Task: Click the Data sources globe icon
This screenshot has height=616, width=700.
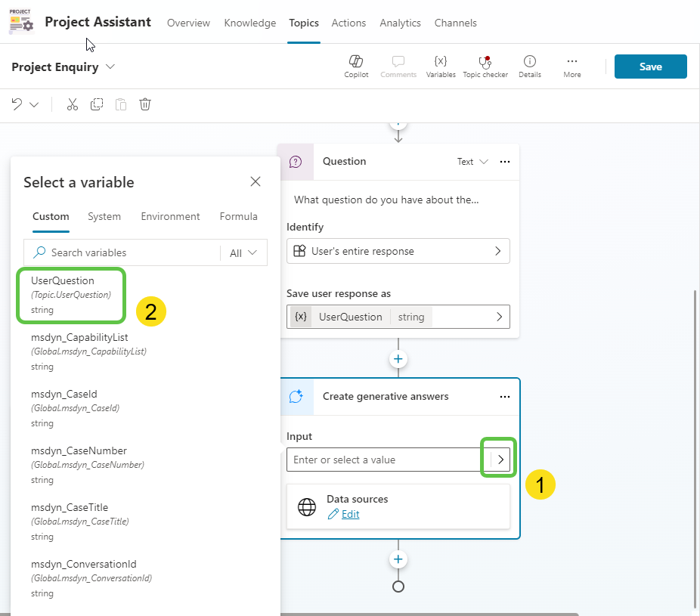Action: click(x=306, y=507)
